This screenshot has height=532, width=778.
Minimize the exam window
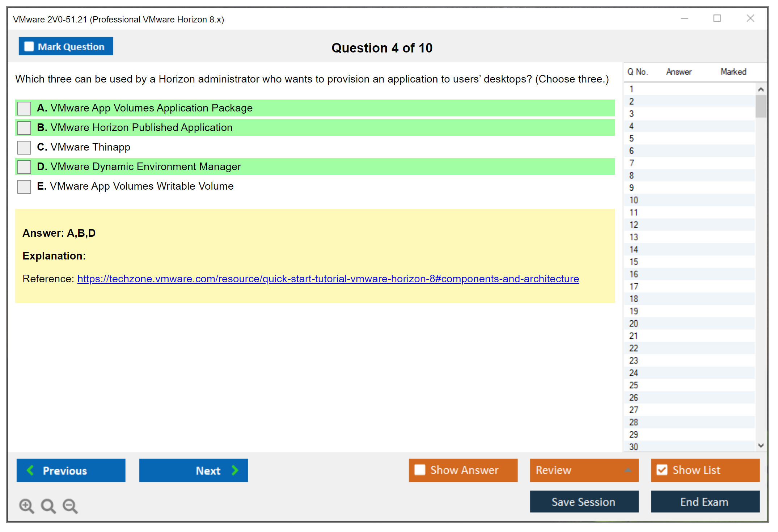point(684,18)
